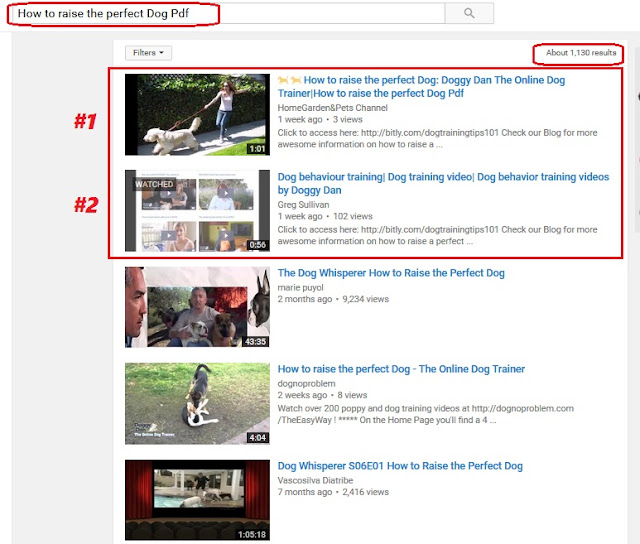Click '1 week ago • 102 views' text
This screenshot has width=640, height=544.
[x=325, y=216]
